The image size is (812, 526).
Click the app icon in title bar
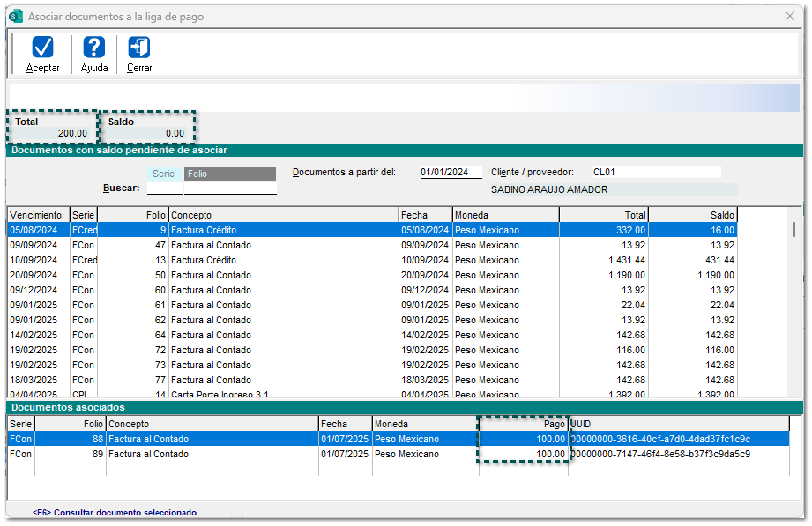click(x=15, y=16)
